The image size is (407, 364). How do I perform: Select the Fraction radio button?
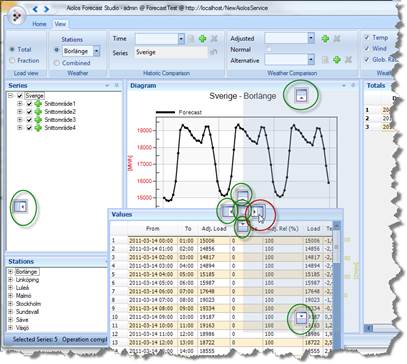pyautogui.click(x=12, y=61)
